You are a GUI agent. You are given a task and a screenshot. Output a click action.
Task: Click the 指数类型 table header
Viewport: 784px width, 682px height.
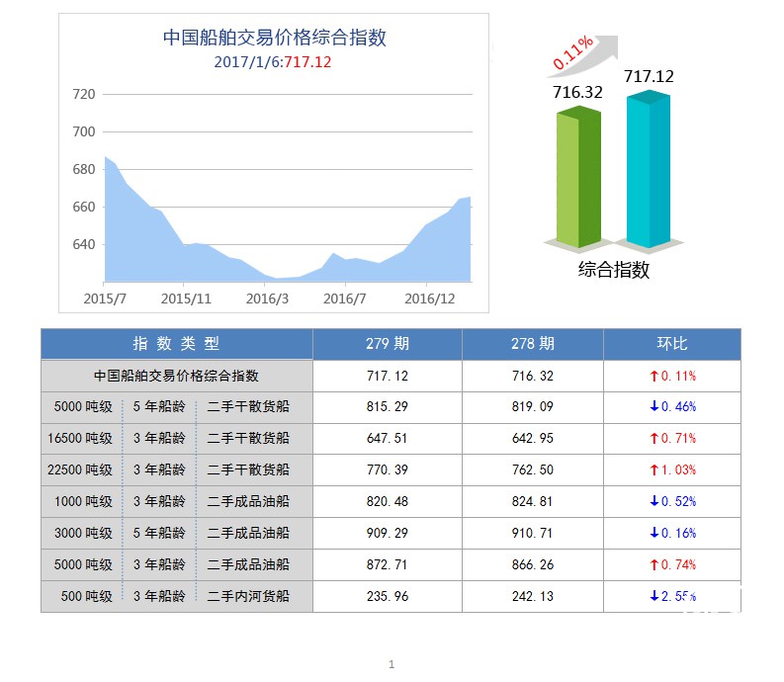[177, 344]
